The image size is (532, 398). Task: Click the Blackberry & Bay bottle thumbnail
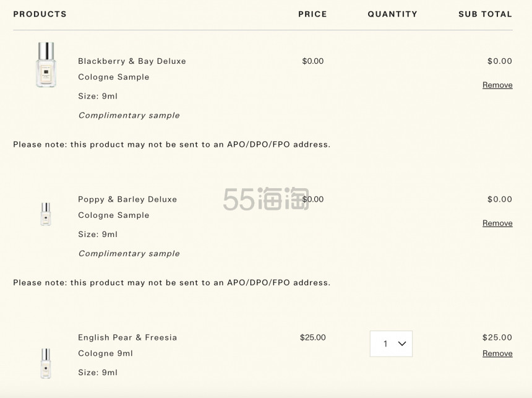46,65
